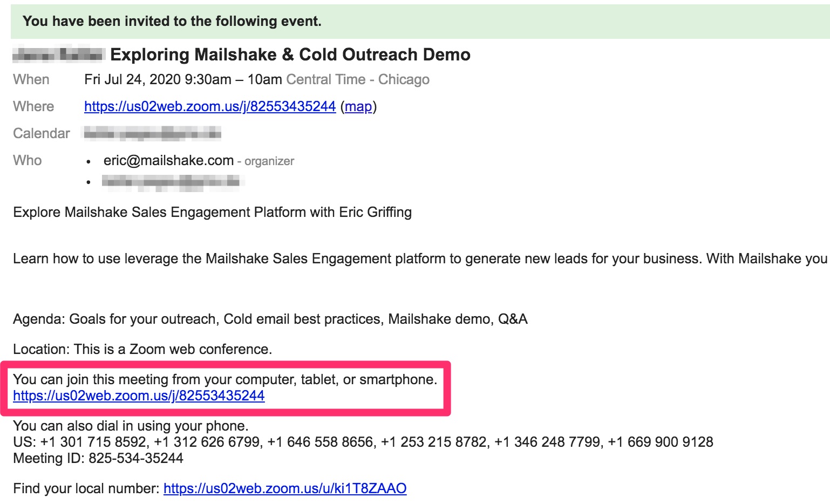
Task: Open the Find your local number link
Action: coord(285,488)
